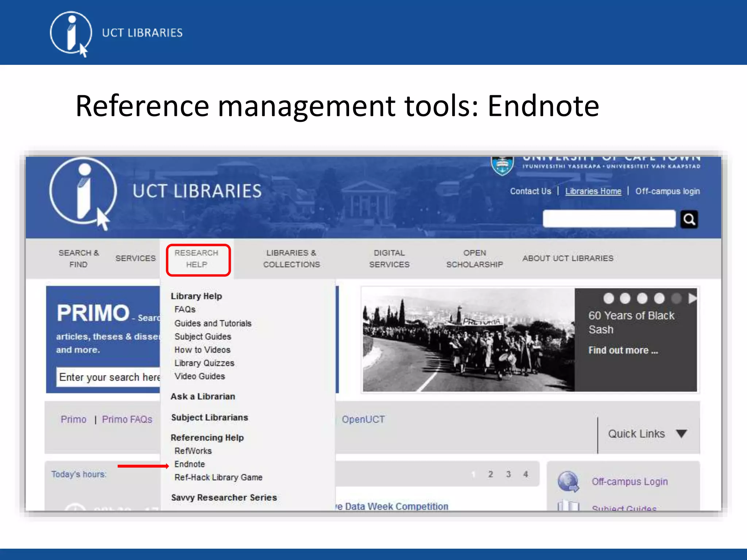Select the fifth dimmed slideshow dot
The image size is (747, 560).
[676, 299]
